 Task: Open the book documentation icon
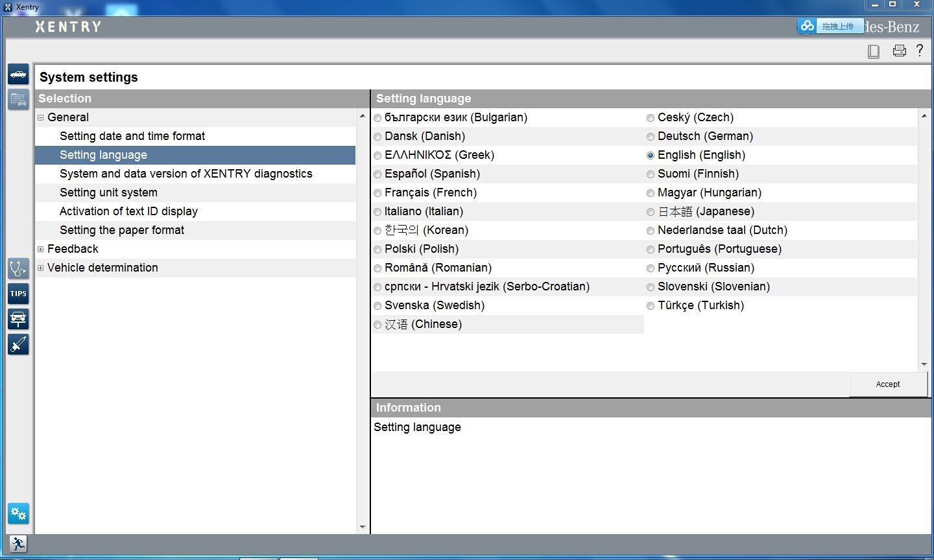click(x=874, y=51)
